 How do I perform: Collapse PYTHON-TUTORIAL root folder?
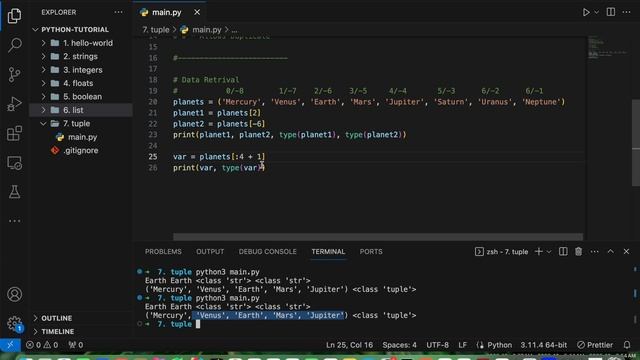pos(75,29)
